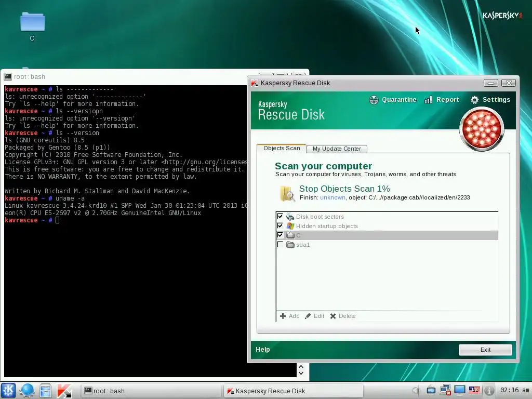Switch keyboard layout via US flag

click(x=474, y=390)
